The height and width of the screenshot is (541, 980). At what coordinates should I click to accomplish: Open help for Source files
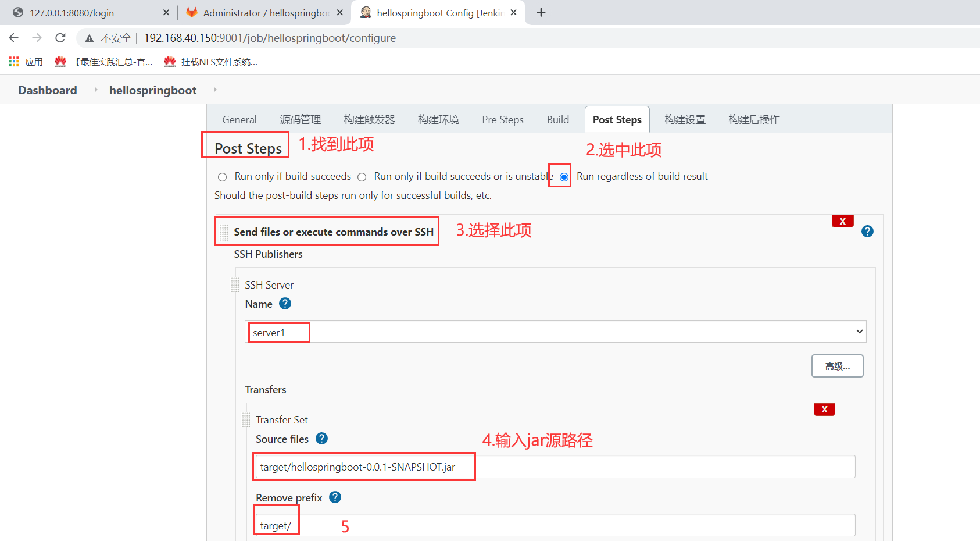321,439
